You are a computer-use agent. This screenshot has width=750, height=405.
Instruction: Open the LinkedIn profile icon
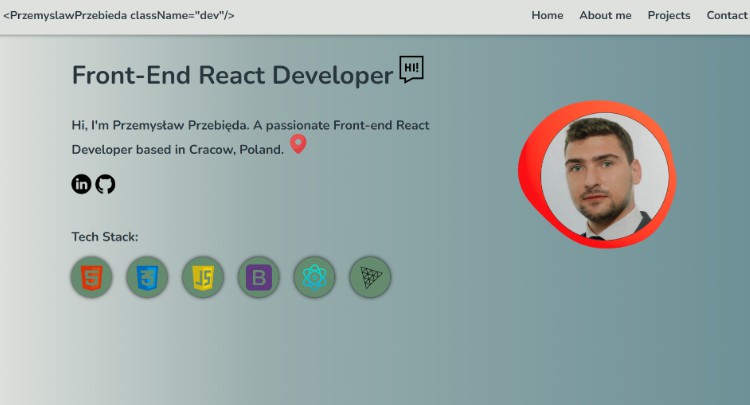(x=81, y=184)
